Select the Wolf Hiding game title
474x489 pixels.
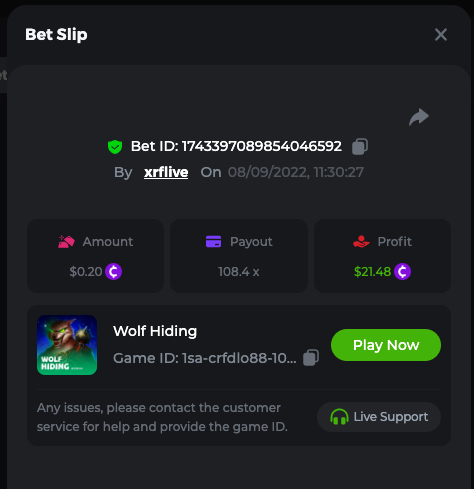155,331
